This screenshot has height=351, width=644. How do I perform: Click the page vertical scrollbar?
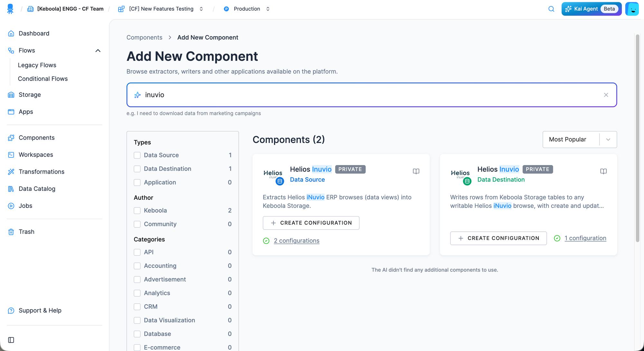point(637,138)
